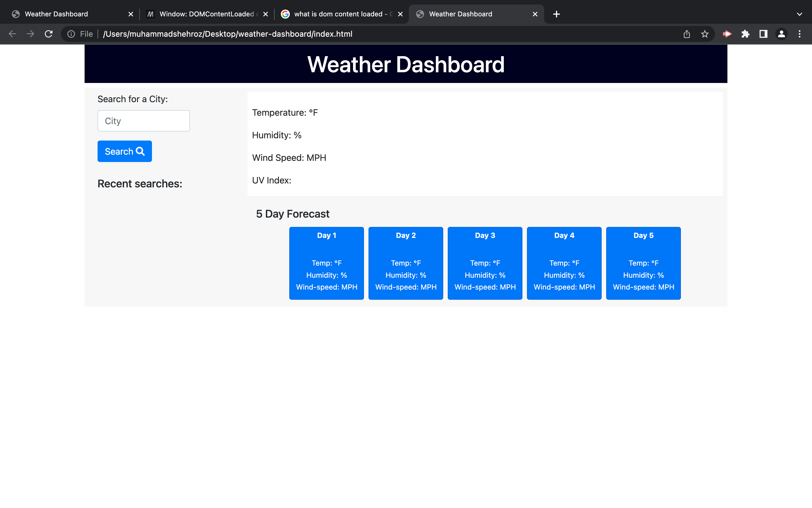Open the Chrome three-dot menu
The height and width of the screenshot is (508, 812).
click(800, 34)
